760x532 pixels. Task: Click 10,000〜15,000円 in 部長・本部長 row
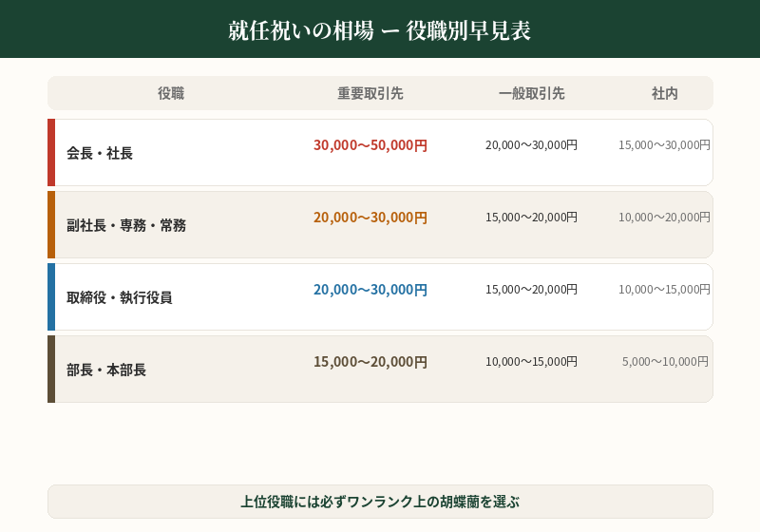[x=532, y=361]
